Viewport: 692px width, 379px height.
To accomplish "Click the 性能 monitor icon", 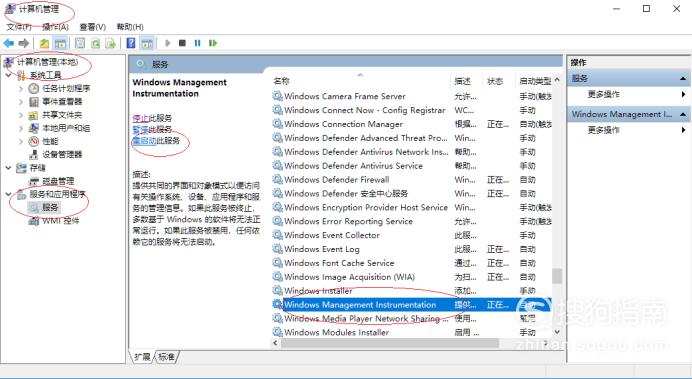I will [34, 142].
